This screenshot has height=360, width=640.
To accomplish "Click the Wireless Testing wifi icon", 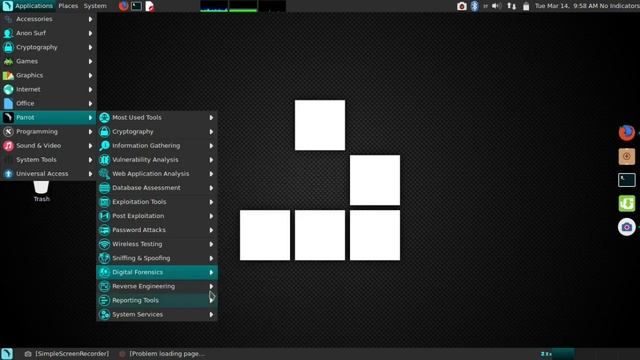I will click(104, 244).
